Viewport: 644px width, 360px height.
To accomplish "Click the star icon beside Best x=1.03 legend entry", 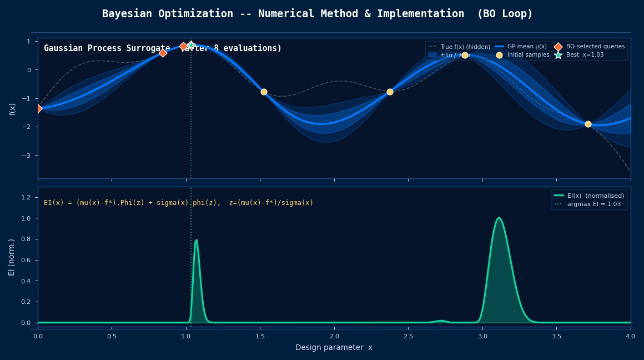I will click(x=558, y=55).
